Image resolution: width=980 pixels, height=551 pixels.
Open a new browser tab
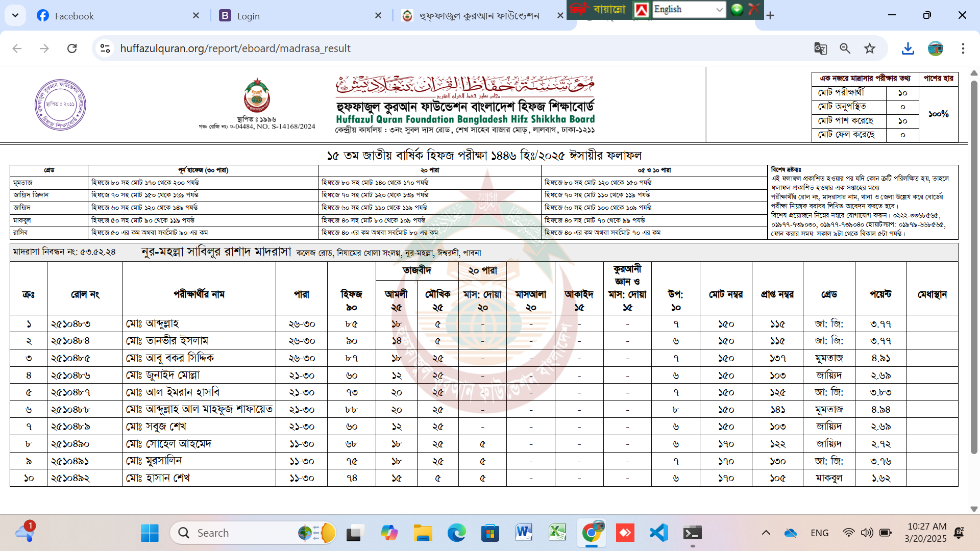point(770,16)
